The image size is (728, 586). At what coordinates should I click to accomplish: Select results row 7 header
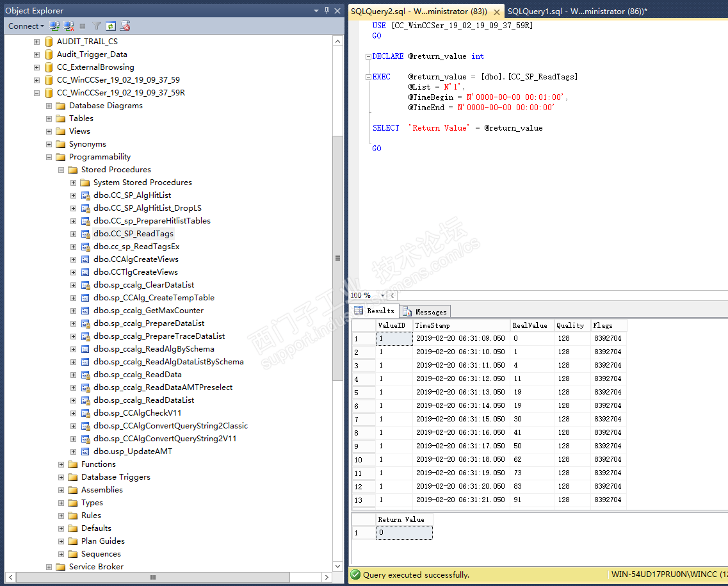click(x=364, y=419)
